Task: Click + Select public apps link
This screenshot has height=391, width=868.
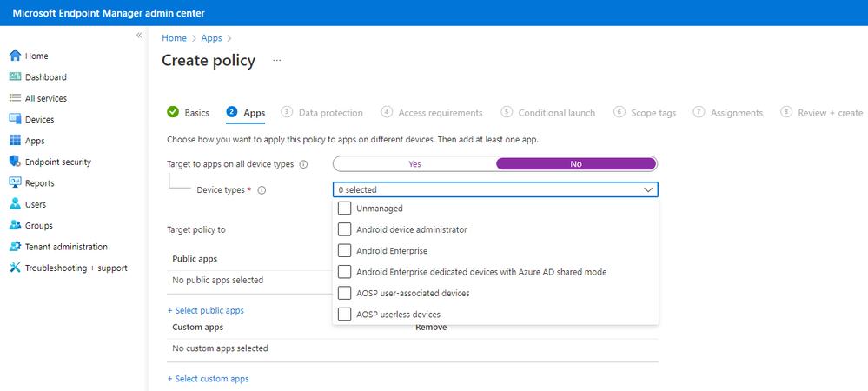Action: point(205,311)
